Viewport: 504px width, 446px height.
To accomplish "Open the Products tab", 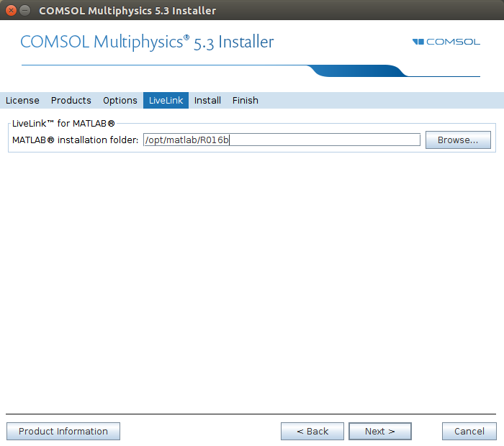I will tap(71, 101).
